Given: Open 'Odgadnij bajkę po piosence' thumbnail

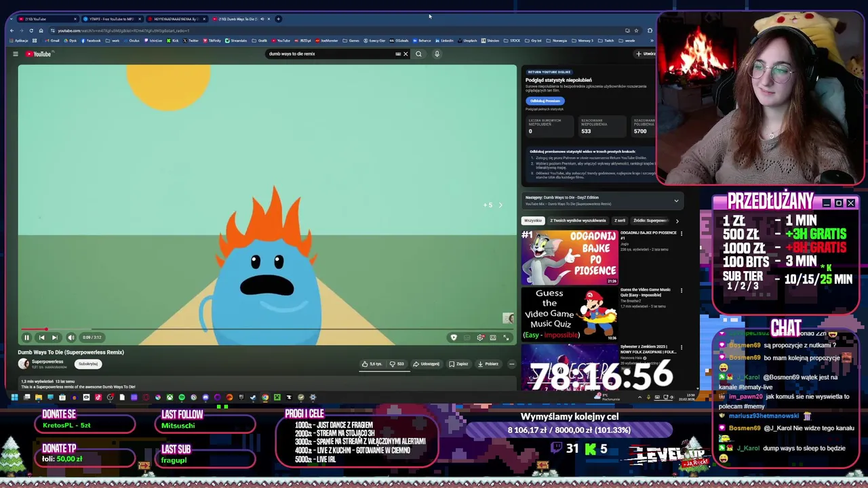Looking at the screenshot, I should [x=570, y=257].
